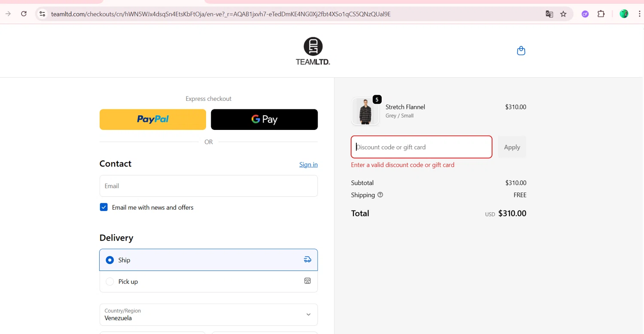Pay with Google Pay
This screenshot has width=644, height=334.
tap(264, 119)
